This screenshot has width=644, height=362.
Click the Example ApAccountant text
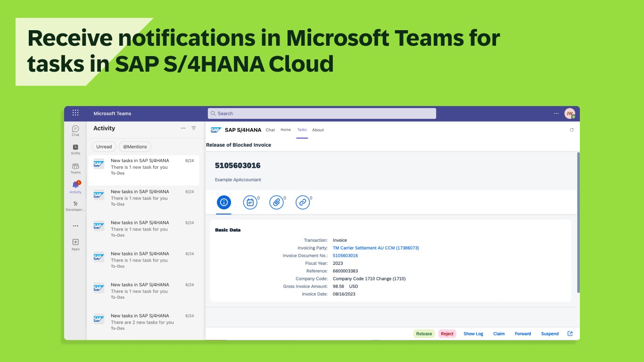pyautogui.click(x=238, y=180)
